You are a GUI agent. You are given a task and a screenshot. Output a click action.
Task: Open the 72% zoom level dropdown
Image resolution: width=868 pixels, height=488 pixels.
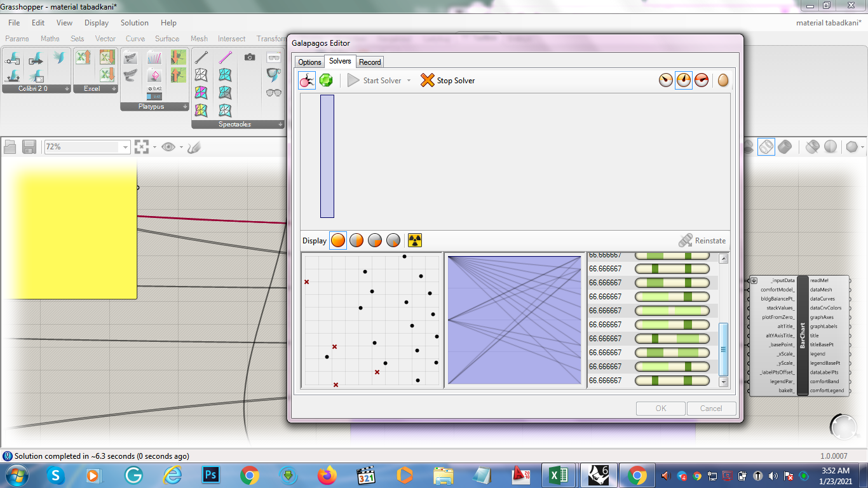125,147
